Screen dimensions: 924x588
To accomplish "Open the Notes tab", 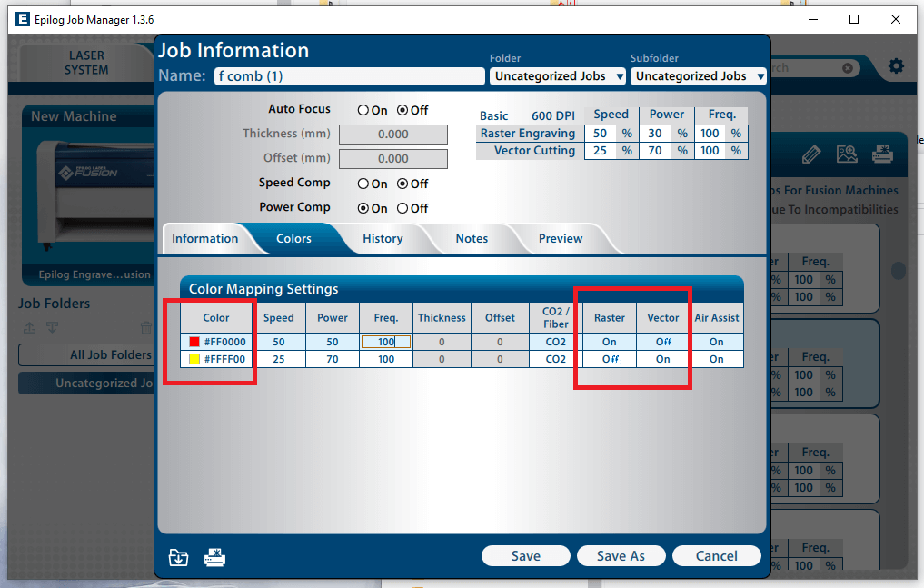I will [x=472, y=239].
